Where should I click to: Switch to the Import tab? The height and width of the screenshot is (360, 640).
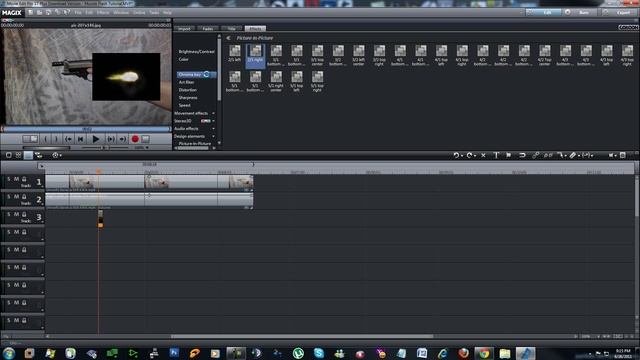(x=184, y=29)
